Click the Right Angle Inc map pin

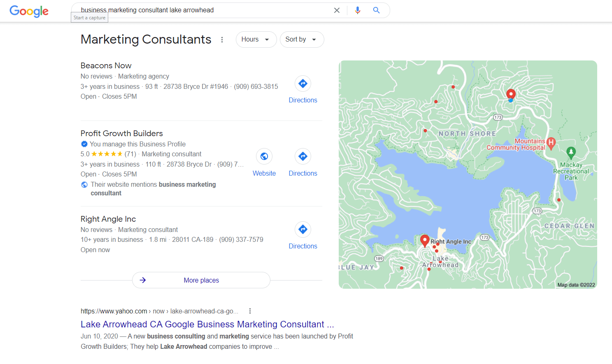pos(425,241)
